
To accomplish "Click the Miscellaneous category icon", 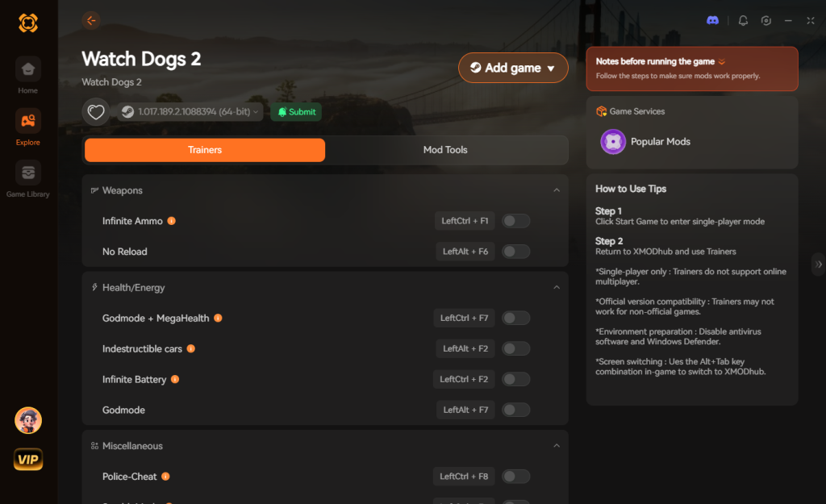I will [94, 446].
